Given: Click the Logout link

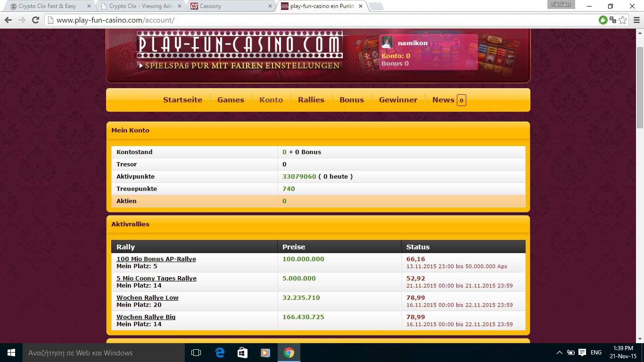Looking at the screenshot, I should [445, 43].
